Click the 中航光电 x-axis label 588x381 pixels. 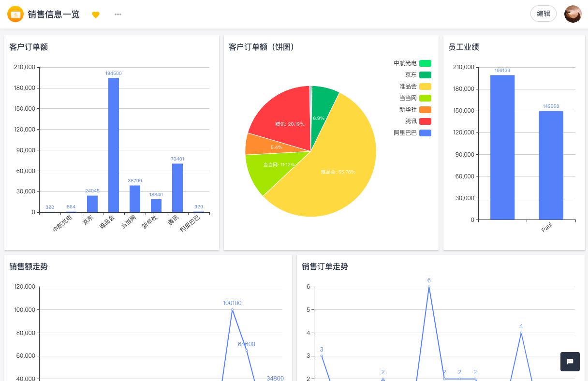click(62, 224)
